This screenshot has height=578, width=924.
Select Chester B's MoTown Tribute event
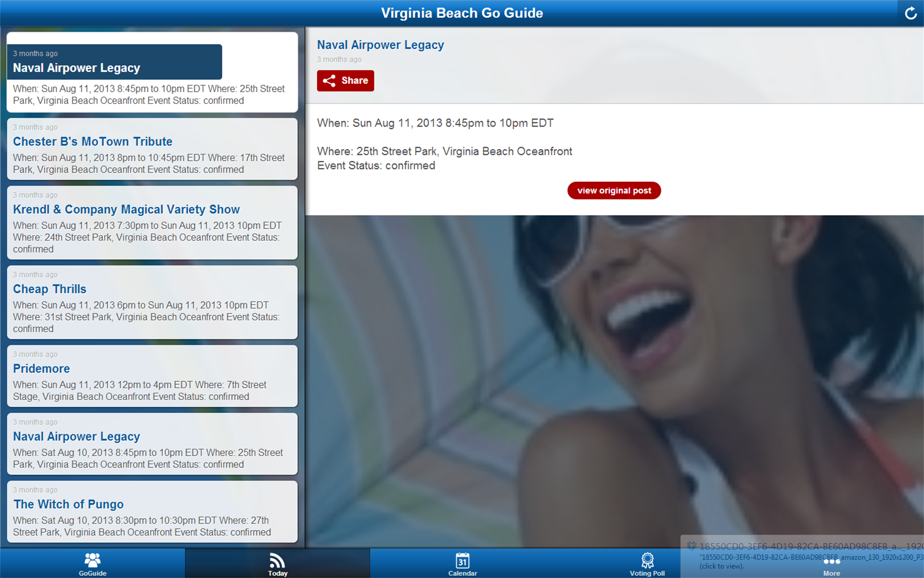click(x=152, y=149)
